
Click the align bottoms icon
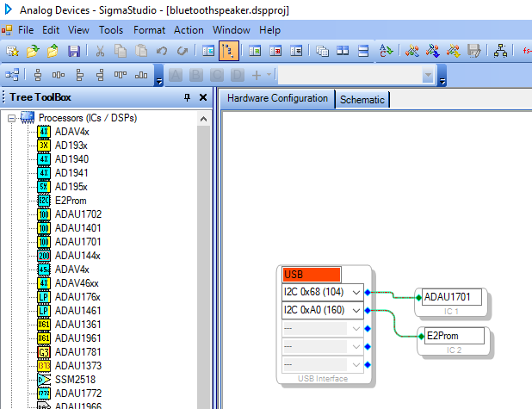141,75
